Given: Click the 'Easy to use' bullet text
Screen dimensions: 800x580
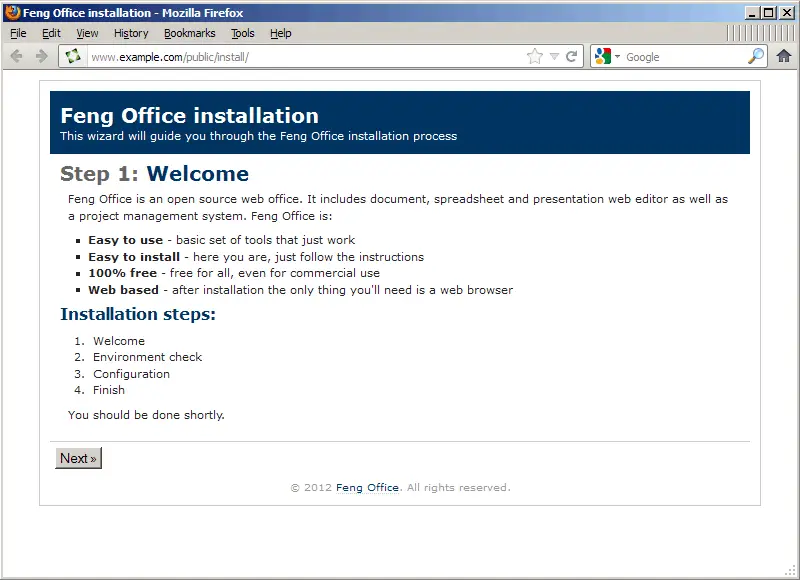Looking at the screenshot, I should [x=126, y=240].
